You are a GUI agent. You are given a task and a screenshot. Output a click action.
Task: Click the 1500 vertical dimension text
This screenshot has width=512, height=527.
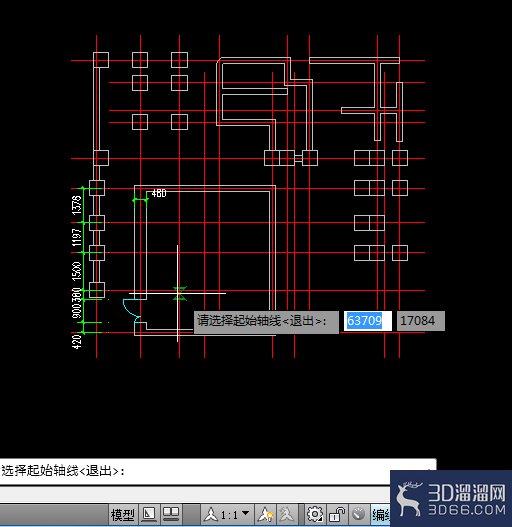pos(77,271)
